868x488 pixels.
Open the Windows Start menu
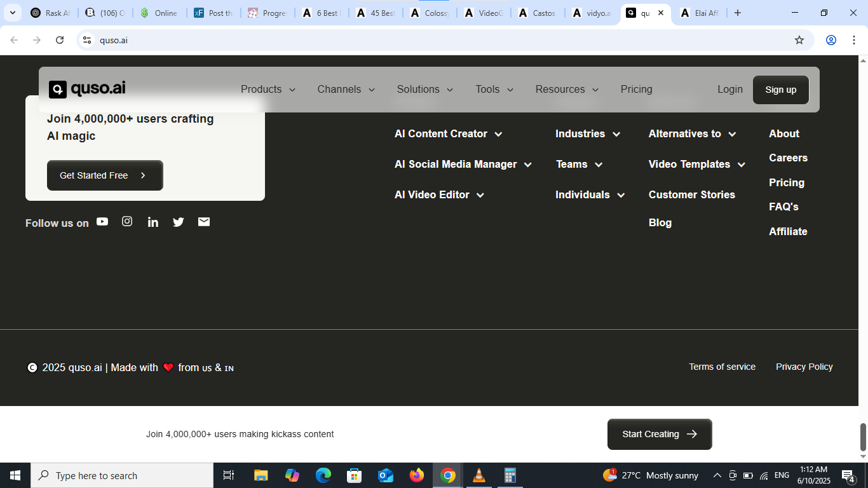pos(15,475)
